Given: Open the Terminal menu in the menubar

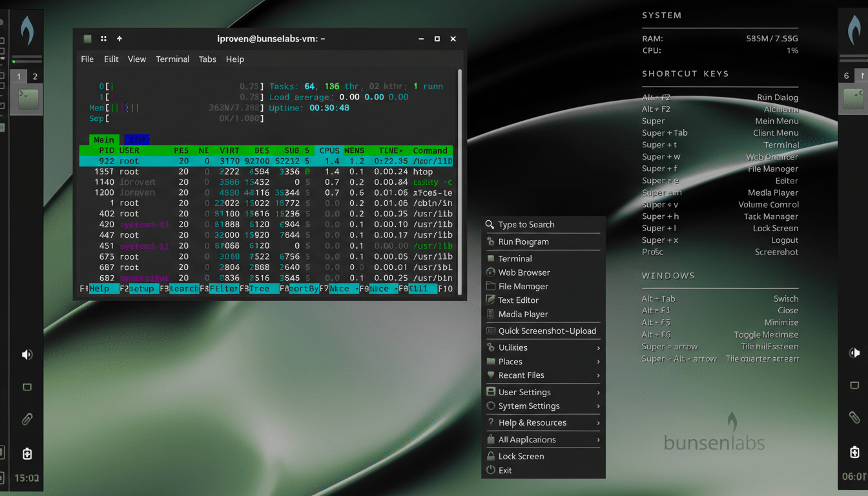Looking at the screenshot, I should click(x=172, y=59).
